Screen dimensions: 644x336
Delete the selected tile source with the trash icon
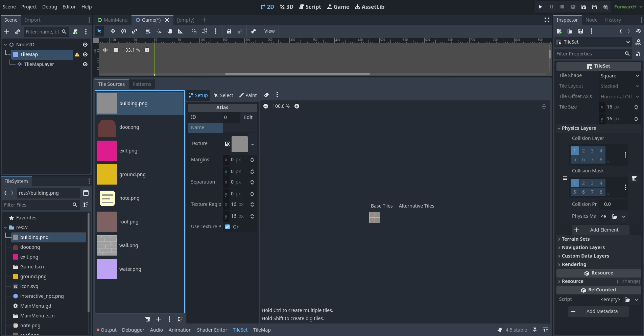click(148, 319)
